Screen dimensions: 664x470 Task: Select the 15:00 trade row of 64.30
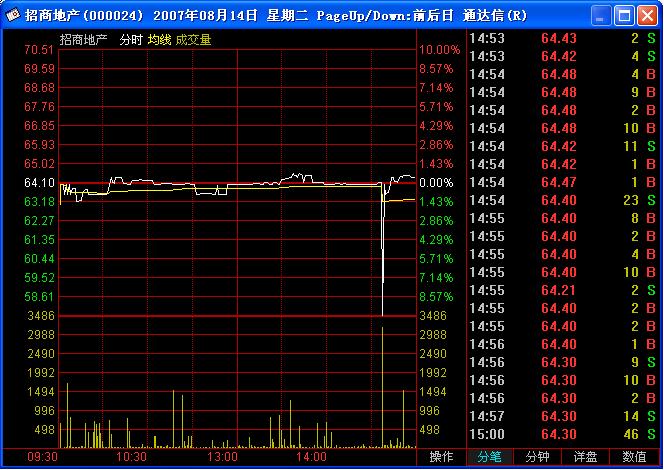(563, 434)
